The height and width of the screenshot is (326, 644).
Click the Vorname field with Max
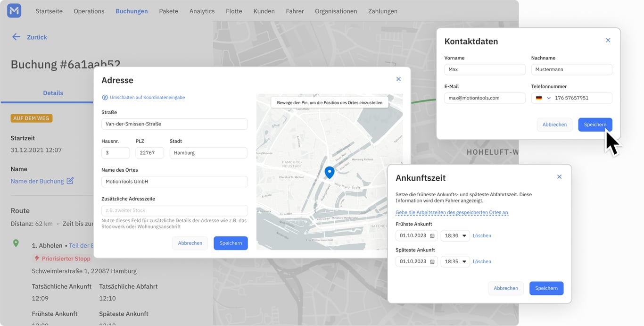click(x=485, y=69)
